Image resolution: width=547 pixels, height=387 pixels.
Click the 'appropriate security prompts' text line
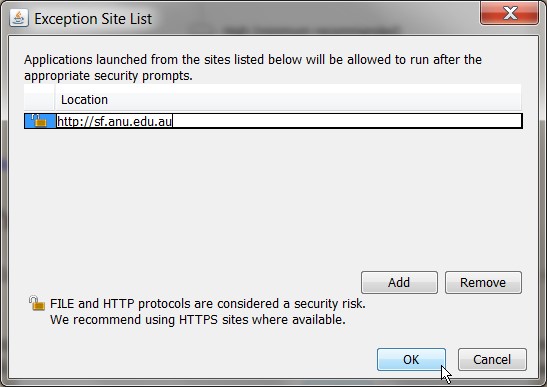pos(108,76)
